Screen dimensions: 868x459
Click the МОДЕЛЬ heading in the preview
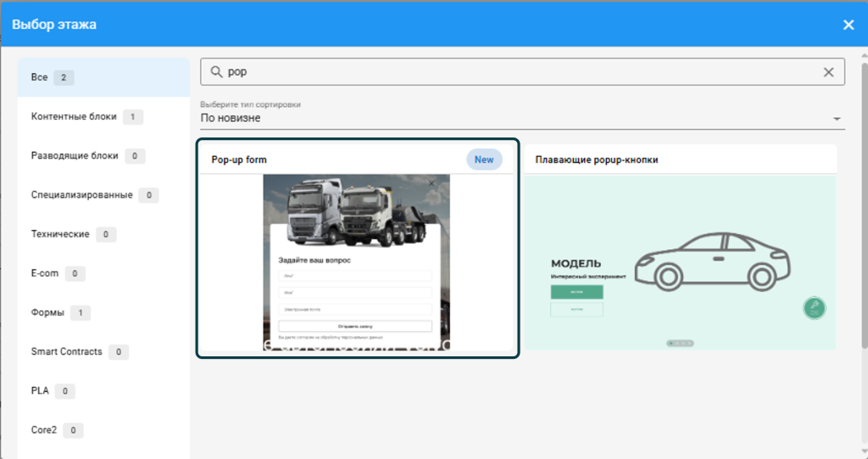(x=576, y=264)
